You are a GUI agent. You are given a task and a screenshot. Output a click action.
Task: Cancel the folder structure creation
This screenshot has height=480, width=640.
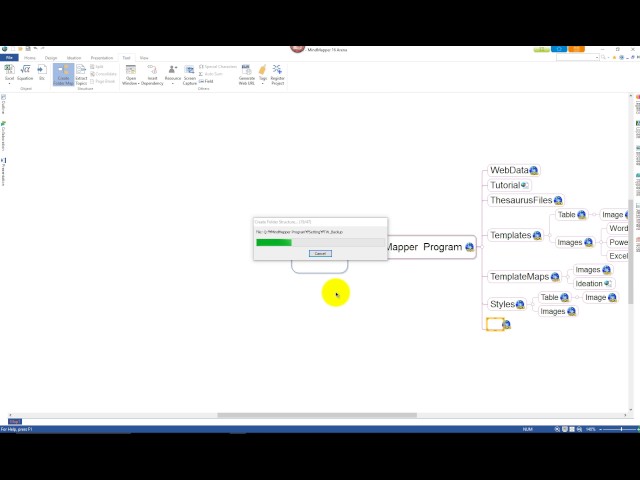320,253
